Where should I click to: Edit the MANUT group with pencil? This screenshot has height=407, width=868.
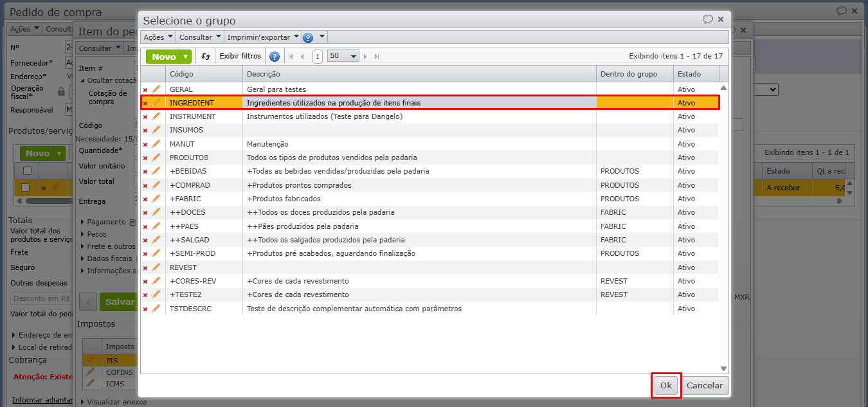pos(156,144)
